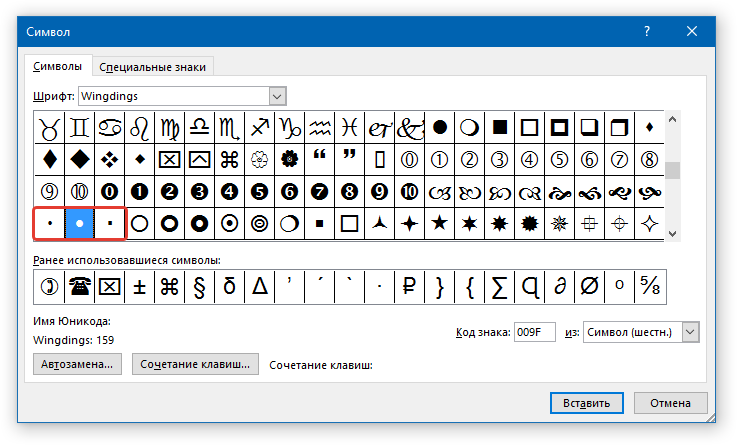
Task: Pick the section sign § in recent symbols
Action: pos(200,286)
